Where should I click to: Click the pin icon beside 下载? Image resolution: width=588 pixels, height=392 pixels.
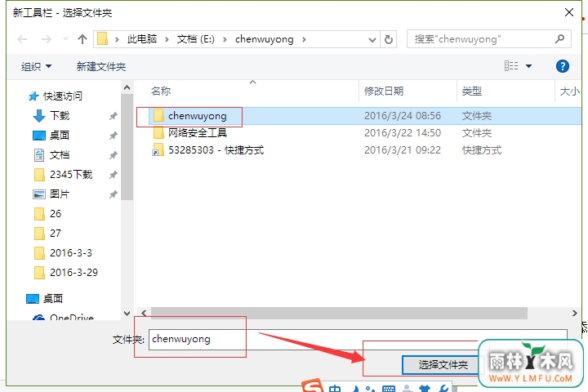click(113, 116)
